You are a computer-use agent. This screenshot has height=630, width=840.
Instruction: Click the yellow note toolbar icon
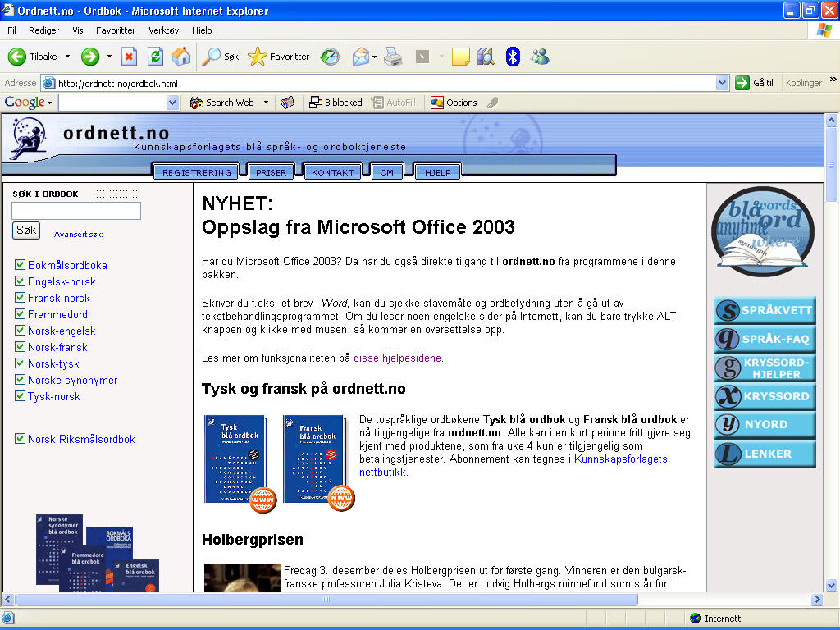pos(461,57)
